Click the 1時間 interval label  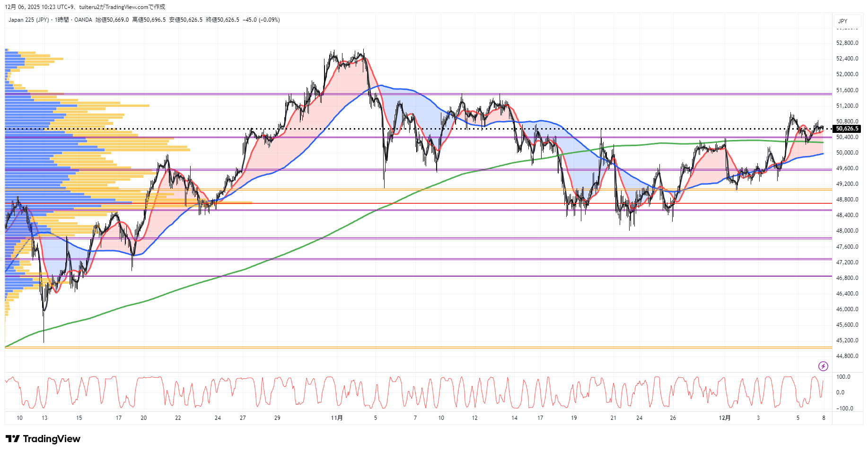[61, 20]
